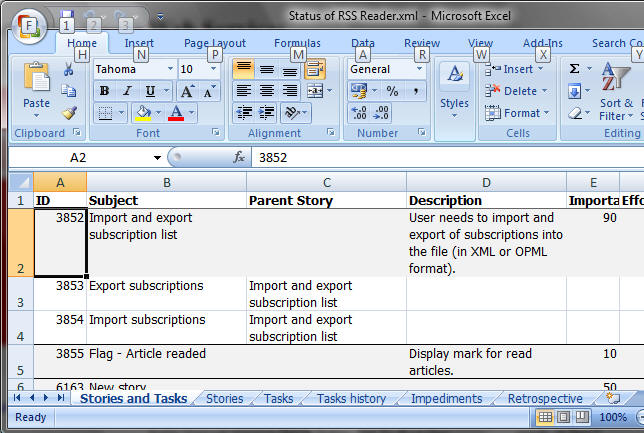Activate the Format Painter brush
644x433 pixels.
coord(69,113)
